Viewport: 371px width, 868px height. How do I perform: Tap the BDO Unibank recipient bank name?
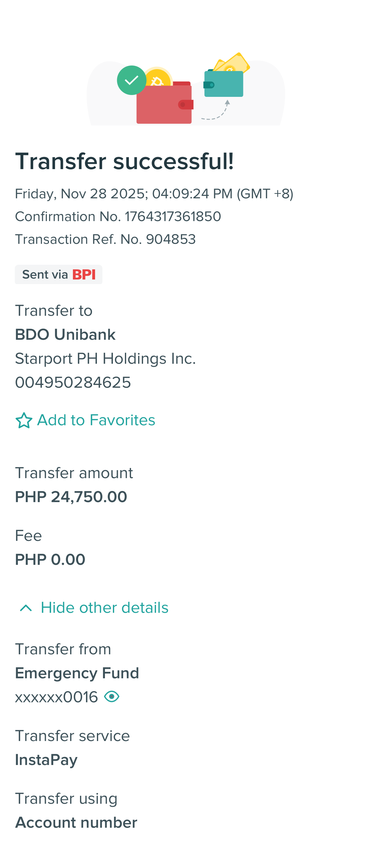coord(66,335)
